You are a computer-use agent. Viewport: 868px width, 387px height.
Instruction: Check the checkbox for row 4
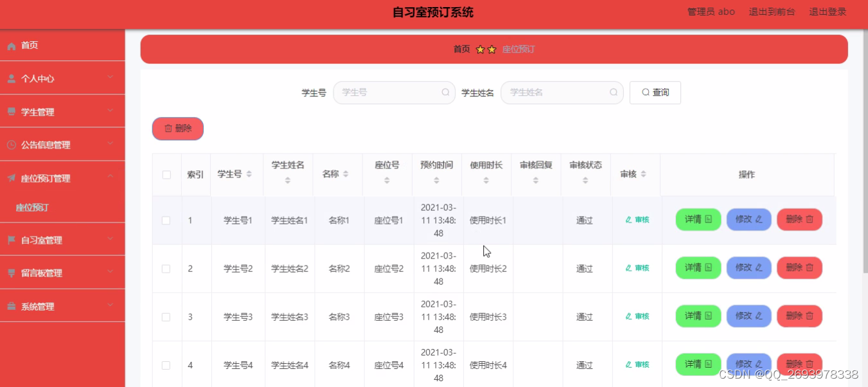(166, 365)
